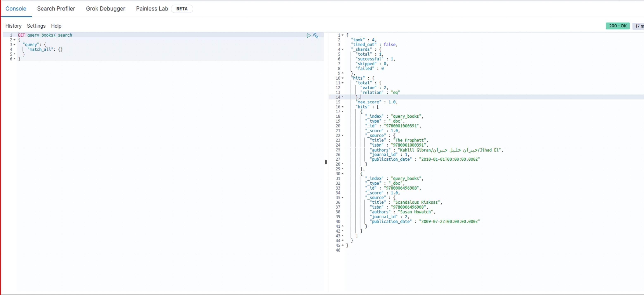Click the "value" : 2 line
The image size is (644, 295).
click(x=374, y=88)
